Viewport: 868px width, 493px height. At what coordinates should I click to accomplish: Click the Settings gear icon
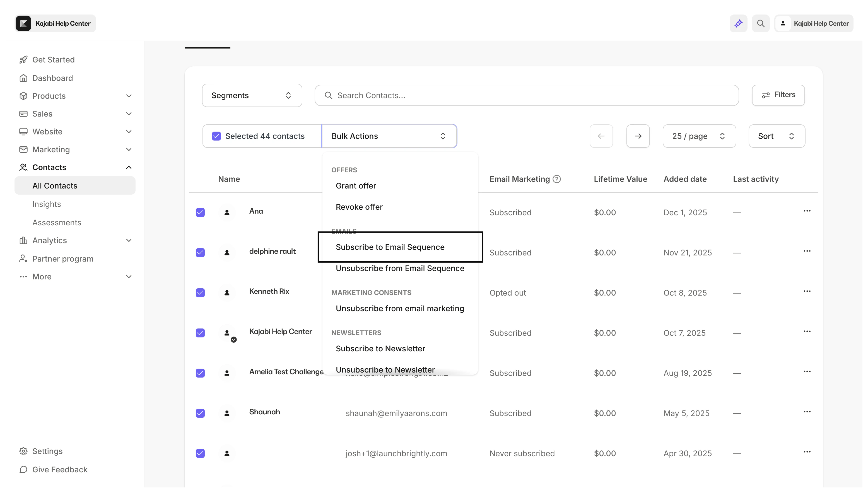(x=23, y=451)
